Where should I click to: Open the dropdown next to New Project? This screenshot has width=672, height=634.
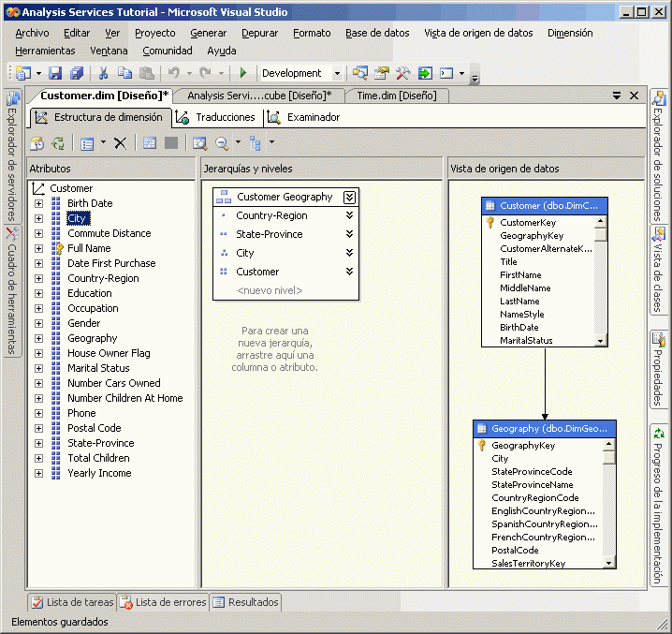click(38, 73)
